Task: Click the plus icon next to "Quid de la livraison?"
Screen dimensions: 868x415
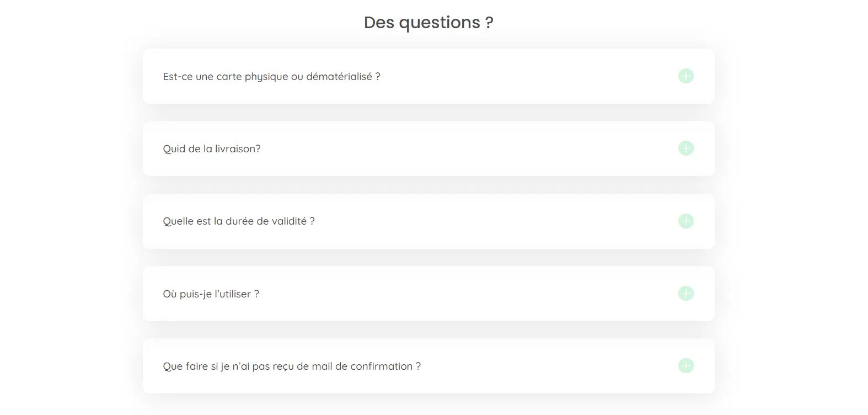Action: pyautogui.click(x=685, y=148)
